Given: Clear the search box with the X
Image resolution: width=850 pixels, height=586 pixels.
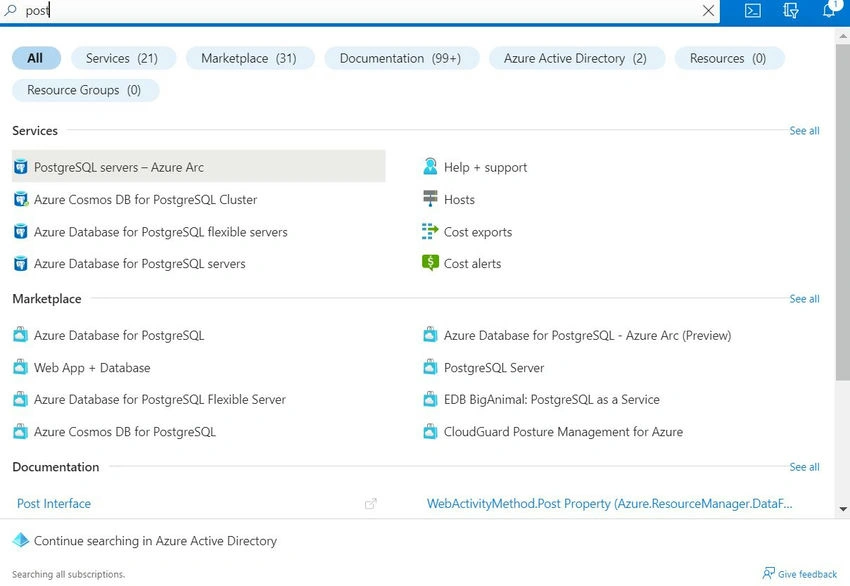Looking at the screenshot, I should click(708, 10).
